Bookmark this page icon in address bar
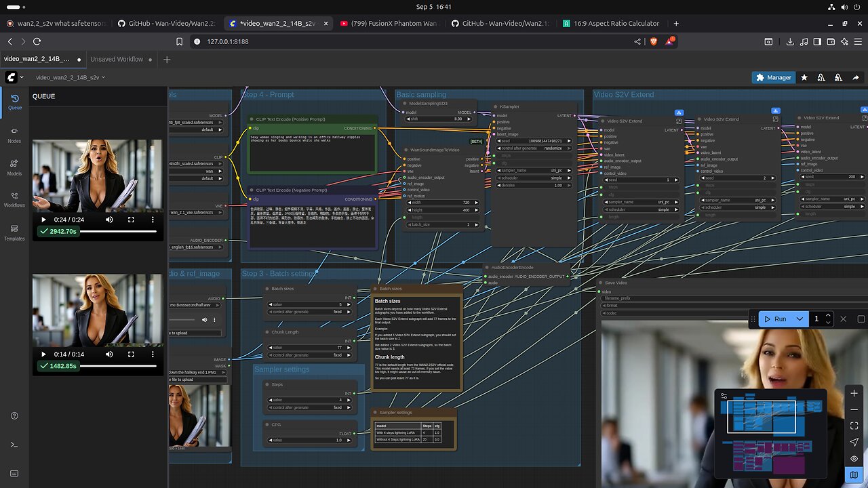The width and height of the screenshot is (868, 488). tap(179, 41)
